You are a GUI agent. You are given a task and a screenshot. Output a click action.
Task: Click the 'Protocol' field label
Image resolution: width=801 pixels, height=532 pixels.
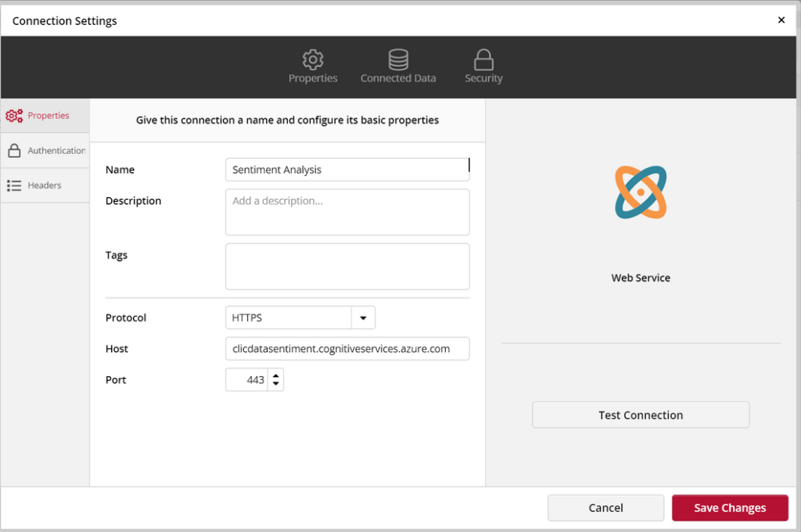(x=126, y=318)
